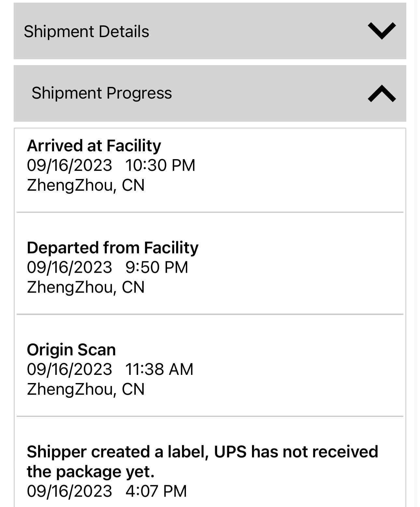
Task: Expand the Shipment Details chevron arrow
Action: (x=382, y=31)
